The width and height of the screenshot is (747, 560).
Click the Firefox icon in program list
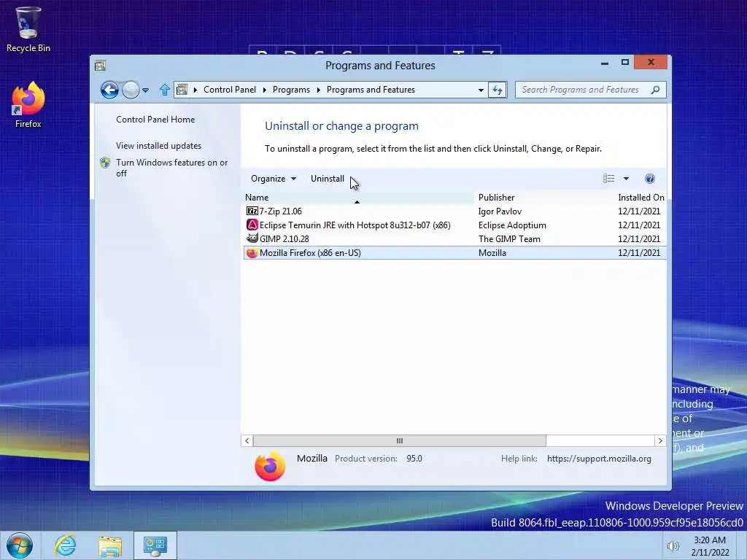point(252,253)
